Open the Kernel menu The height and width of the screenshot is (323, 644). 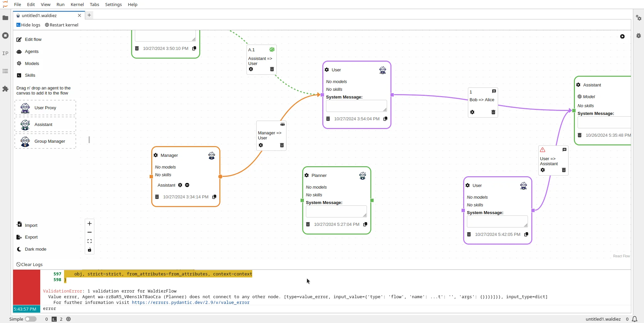(77, 4)
